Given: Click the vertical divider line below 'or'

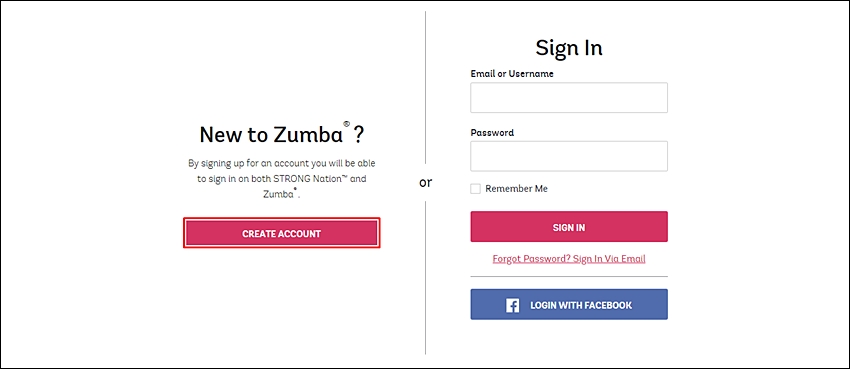Looking at the screenshot, I should (426, 277).
